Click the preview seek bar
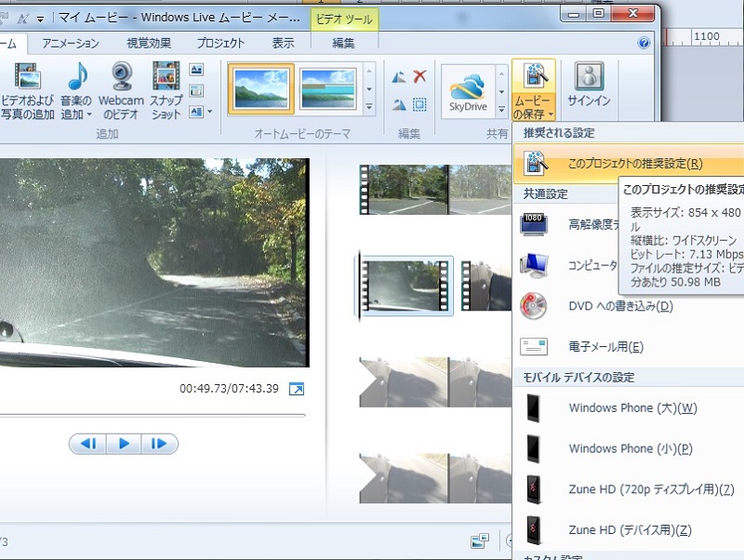The height and width of the screenshot is (560, 744). tap(153, 415)
